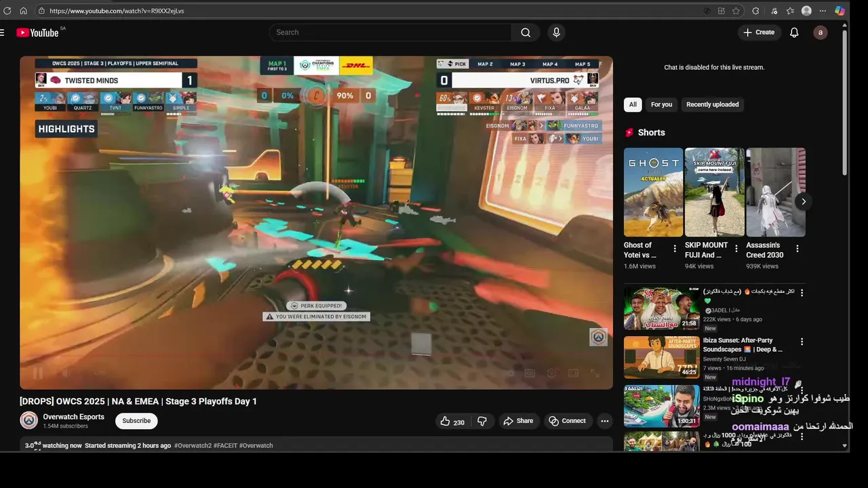Screen dimensions: 868x488
Task: Open the #Overwatch hashtag link
Action: [256, 446]
